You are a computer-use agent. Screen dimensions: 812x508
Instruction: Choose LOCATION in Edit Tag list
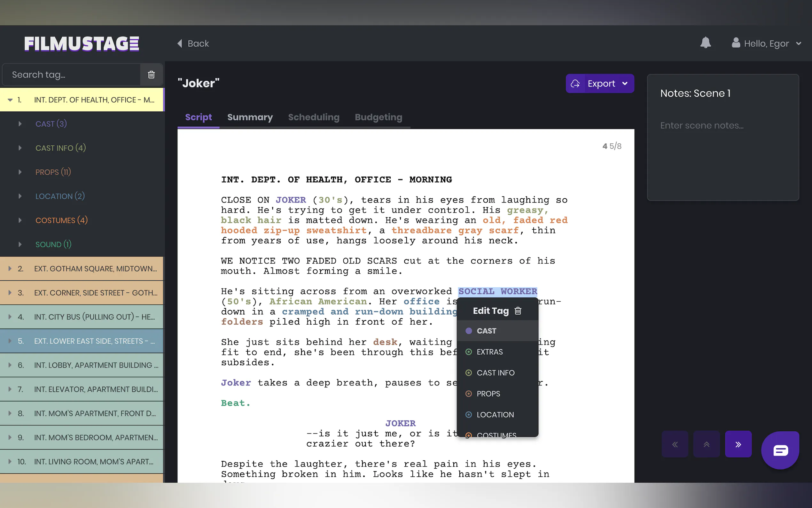495,415
